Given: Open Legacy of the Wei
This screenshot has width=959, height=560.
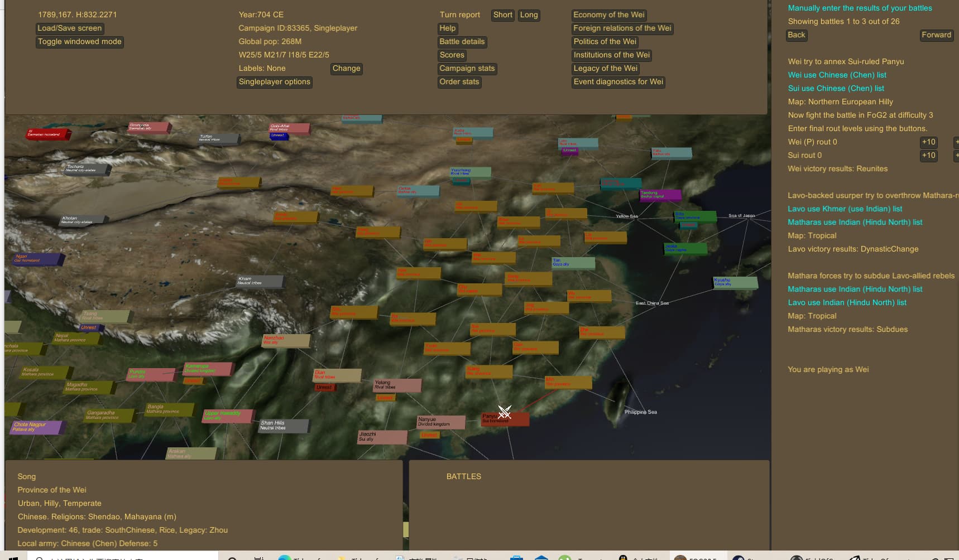Looking at the screenshot, I should (606, 68).
